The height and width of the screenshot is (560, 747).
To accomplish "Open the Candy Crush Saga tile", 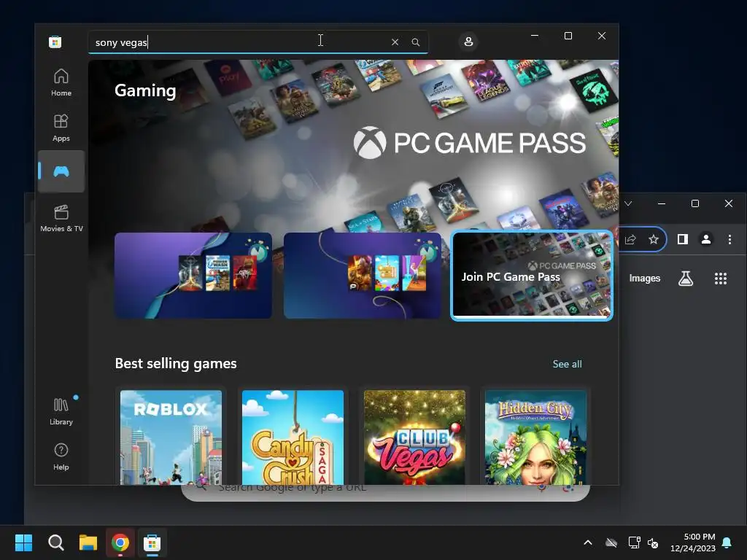I will [x=293, y=437].
